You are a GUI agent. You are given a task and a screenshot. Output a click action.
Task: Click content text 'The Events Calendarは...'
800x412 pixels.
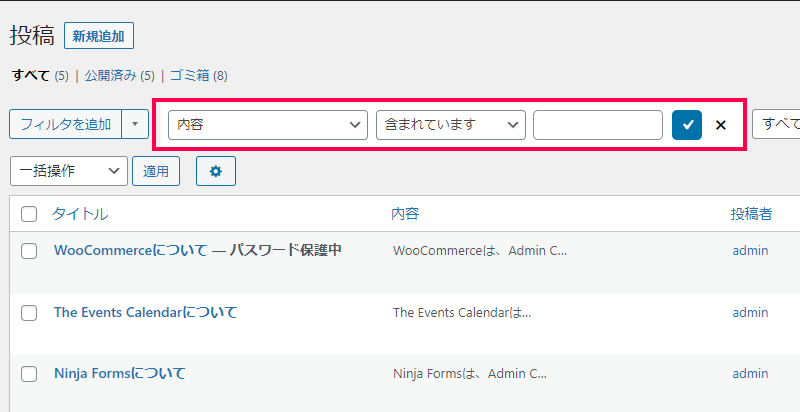point(462,313)
